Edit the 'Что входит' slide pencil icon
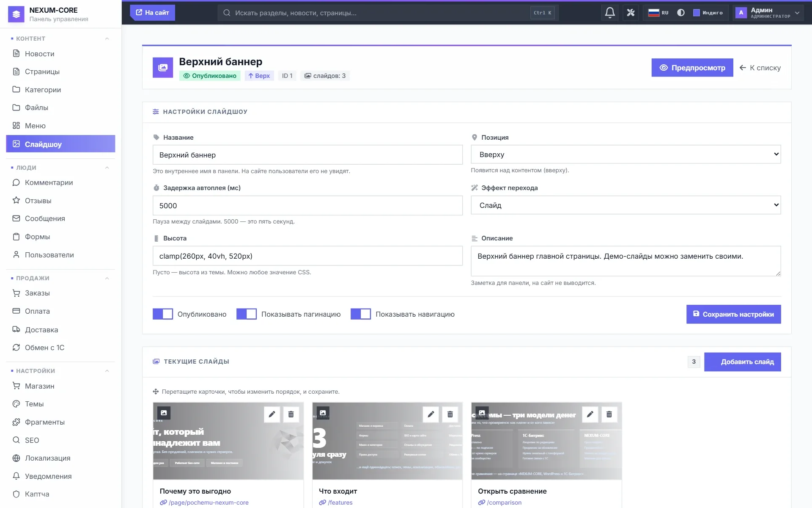812x508 pixels. [431, 414]
